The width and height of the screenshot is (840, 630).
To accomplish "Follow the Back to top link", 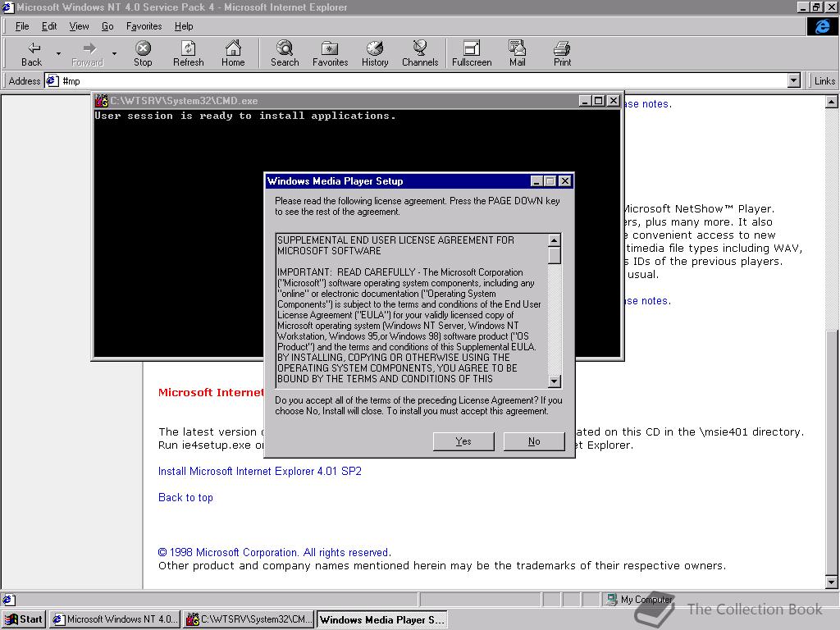I will click(185, 498).
